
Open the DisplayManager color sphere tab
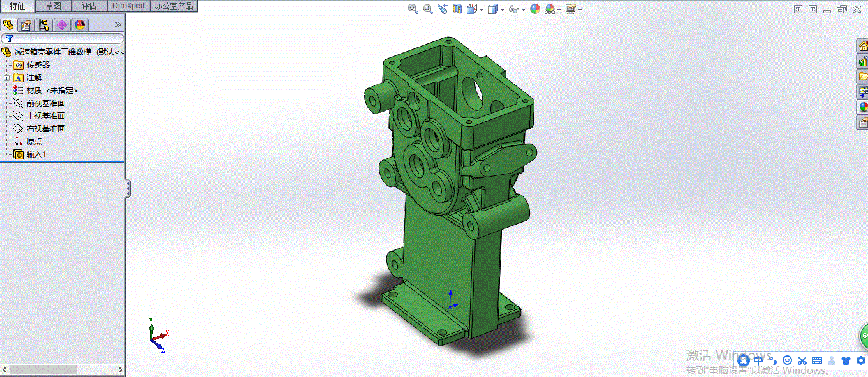pyautogui.click(x=80, y=25)
